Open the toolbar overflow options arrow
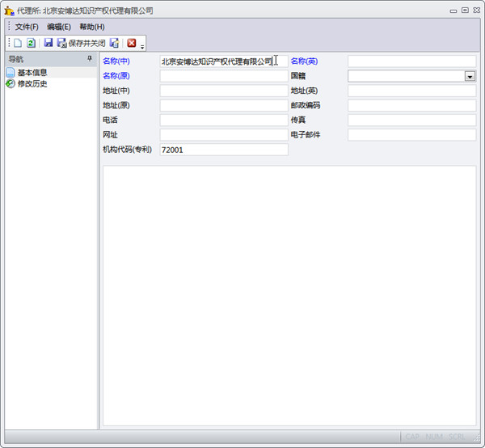Screen dimensions: 485x448 142,47
